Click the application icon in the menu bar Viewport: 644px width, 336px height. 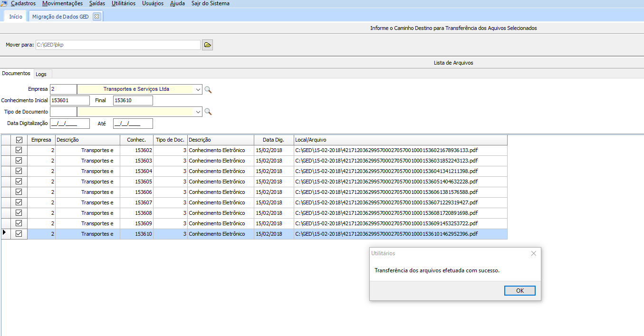[4, 3]
